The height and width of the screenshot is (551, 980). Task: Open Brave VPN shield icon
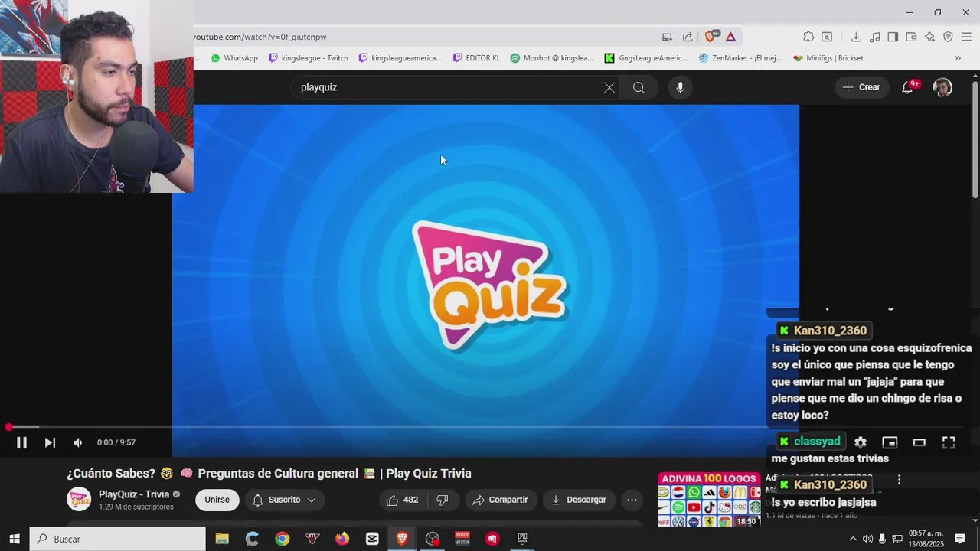948,37
